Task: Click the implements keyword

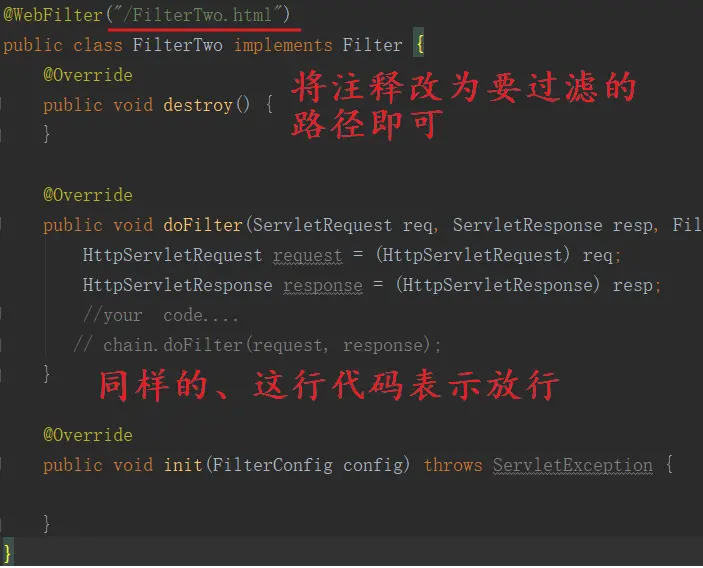Action: (x=283, y=46)
